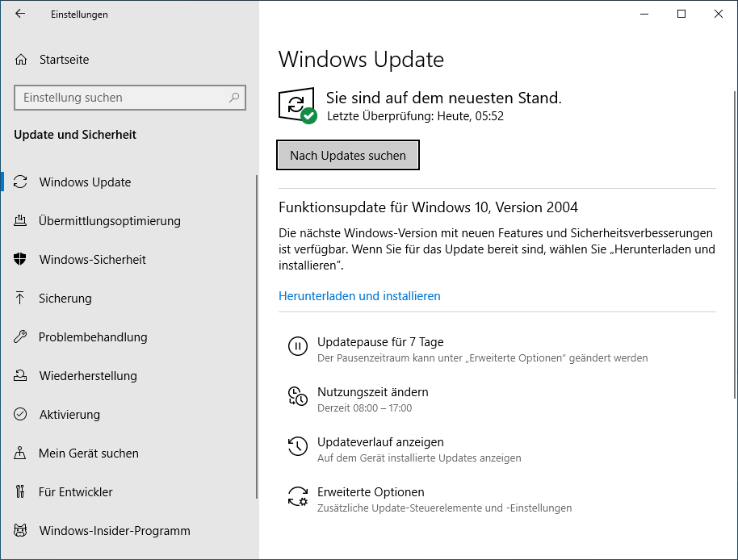Click the back arrow in Einstellungen header
The image size is (738, 560).
click(20, 15)
